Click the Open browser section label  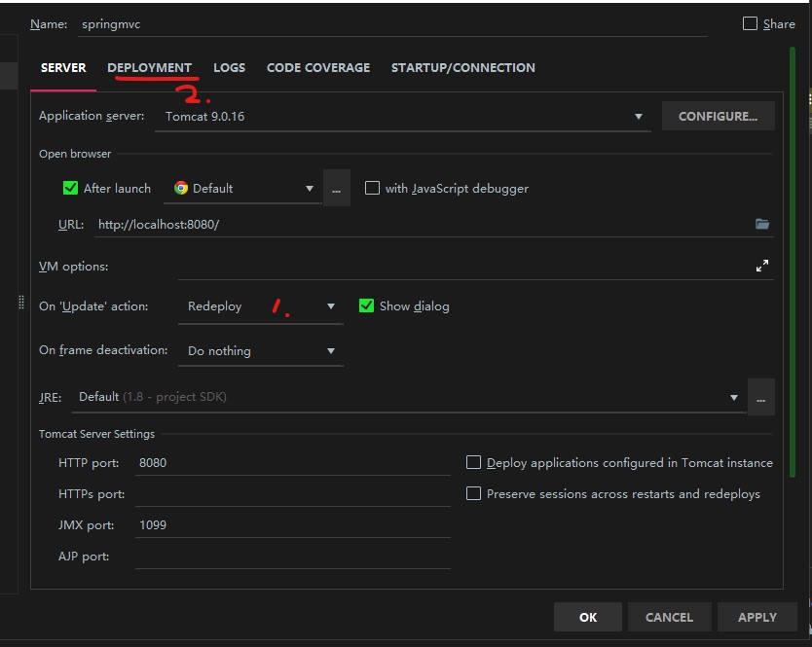click(75, 154)
